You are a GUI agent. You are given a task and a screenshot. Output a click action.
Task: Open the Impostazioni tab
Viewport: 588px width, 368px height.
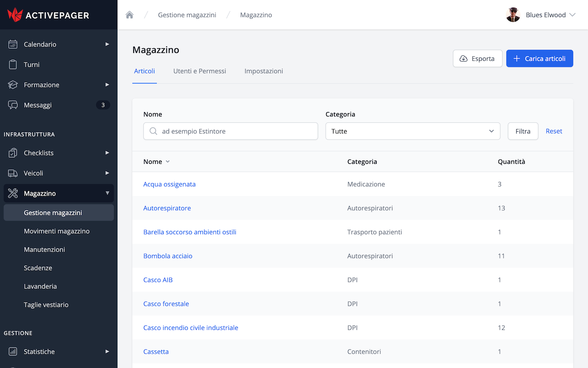(x=264, y=71)
